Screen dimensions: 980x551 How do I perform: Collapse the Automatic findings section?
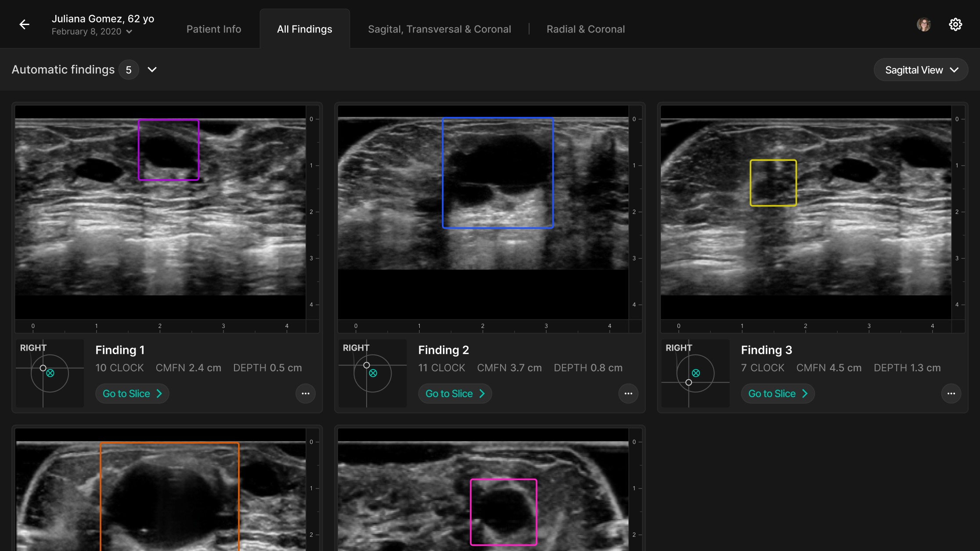152,70
